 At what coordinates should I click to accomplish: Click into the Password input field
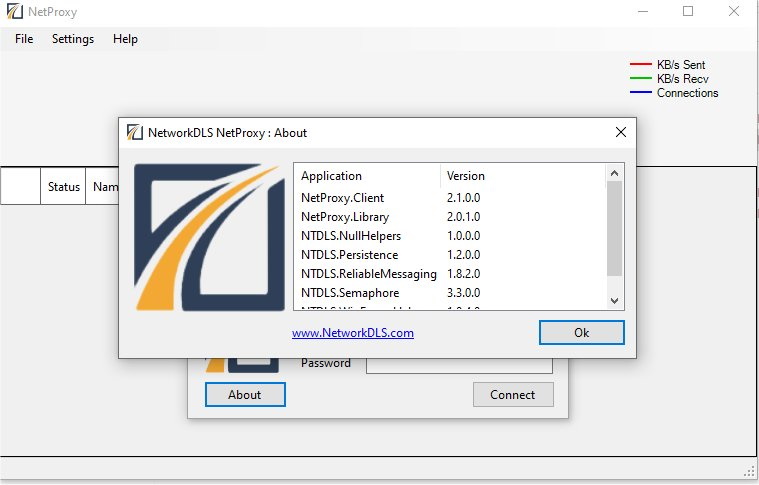click(459, 364)
